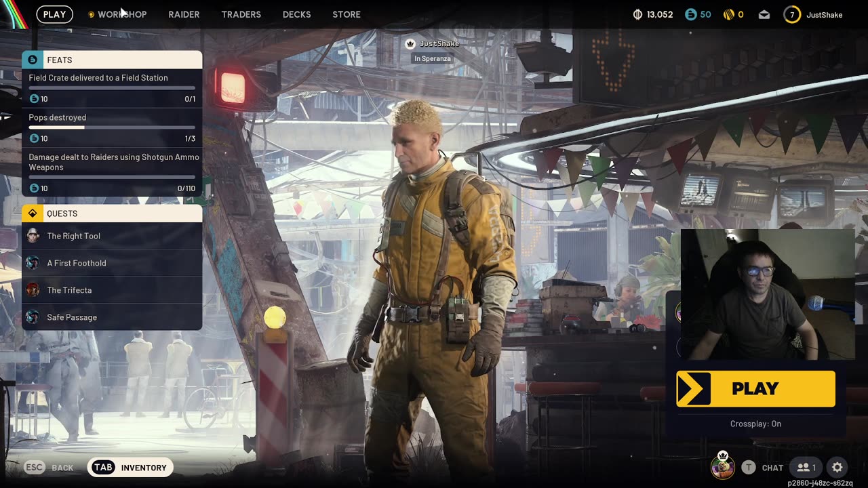Select the Field Crate delivered feat

point(112,88)
